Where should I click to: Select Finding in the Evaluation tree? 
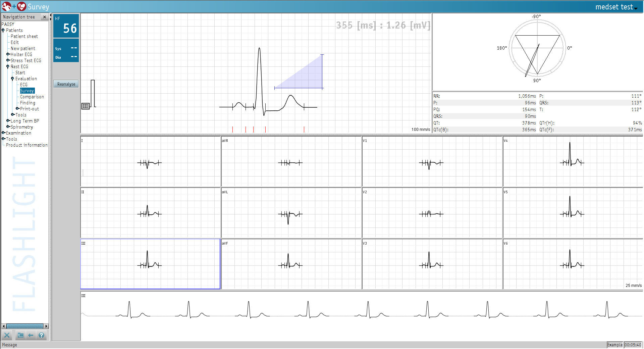(28, 103)
